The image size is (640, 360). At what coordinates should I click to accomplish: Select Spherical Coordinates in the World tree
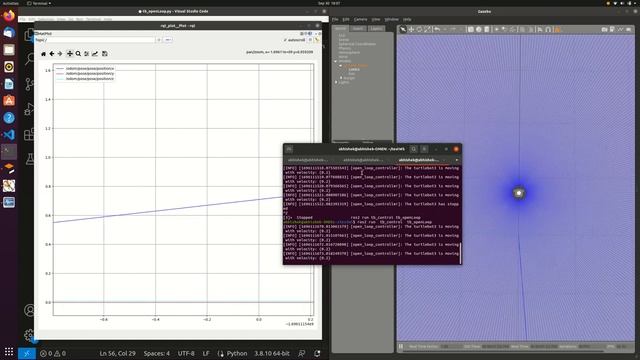pos(357,44)
